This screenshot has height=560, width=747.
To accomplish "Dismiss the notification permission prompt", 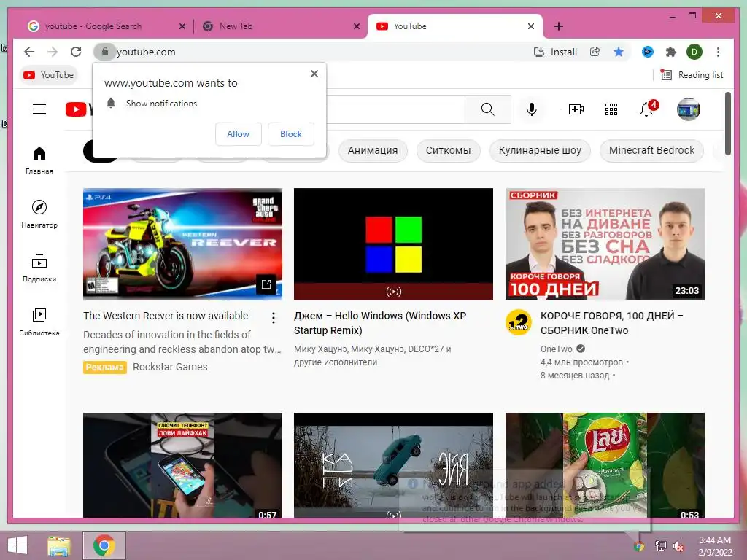I will tap(314, 74).
